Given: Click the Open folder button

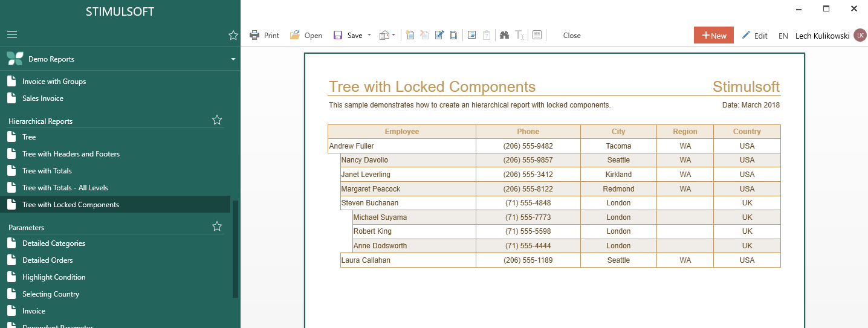Looking at the screenshot, I should click(306, 35).
